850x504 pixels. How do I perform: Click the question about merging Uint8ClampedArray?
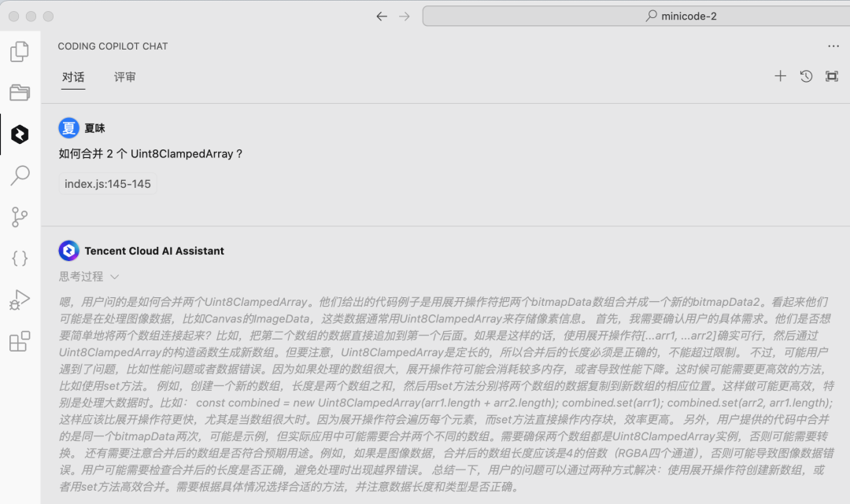click(150, 154)
